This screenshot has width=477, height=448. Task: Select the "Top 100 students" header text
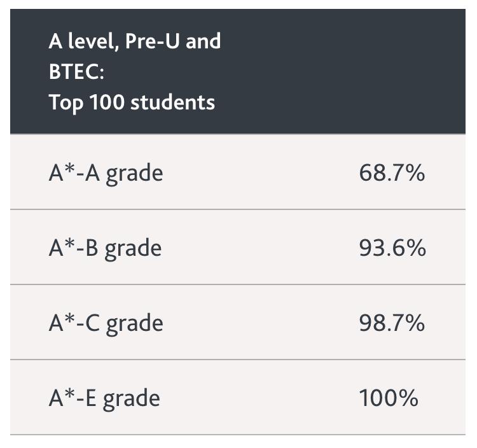[132, 102]
